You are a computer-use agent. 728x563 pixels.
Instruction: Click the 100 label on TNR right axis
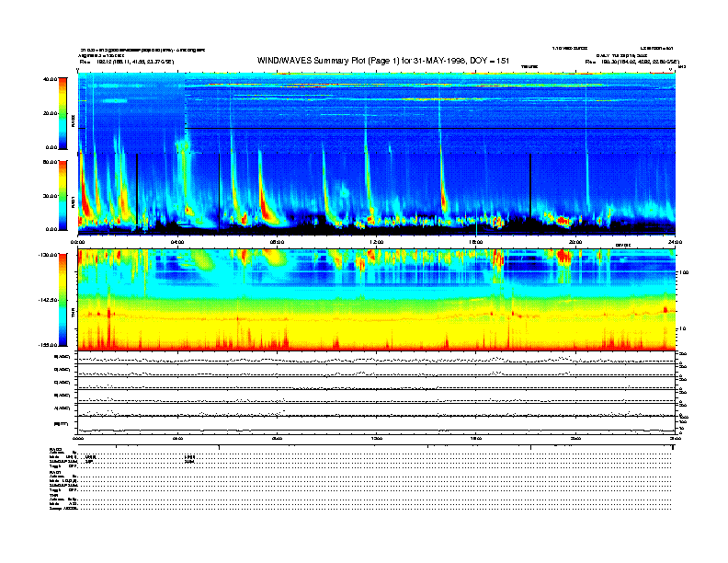[x=684, y=272]
